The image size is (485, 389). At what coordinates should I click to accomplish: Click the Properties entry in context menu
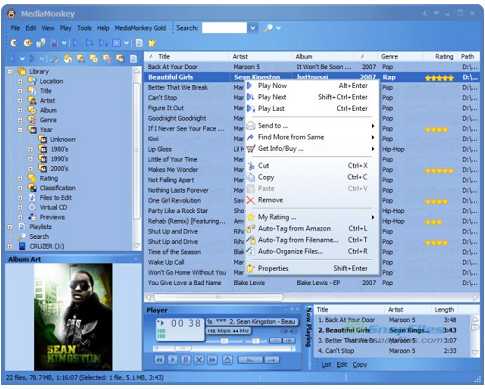click(x=273, y=268)
